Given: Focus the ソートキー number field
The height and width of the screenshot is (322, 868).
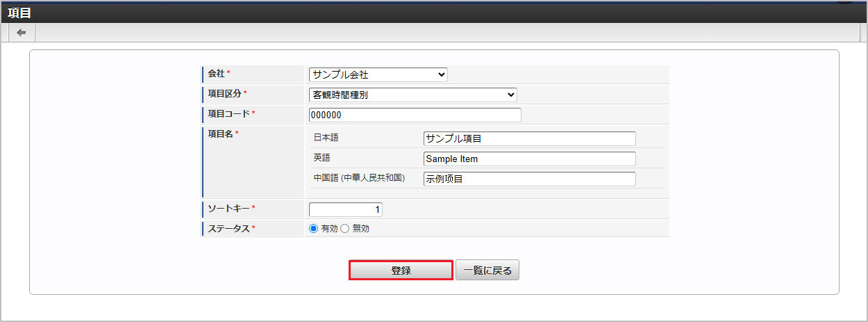Looking at the screenshot, I should tap(345, 209).
